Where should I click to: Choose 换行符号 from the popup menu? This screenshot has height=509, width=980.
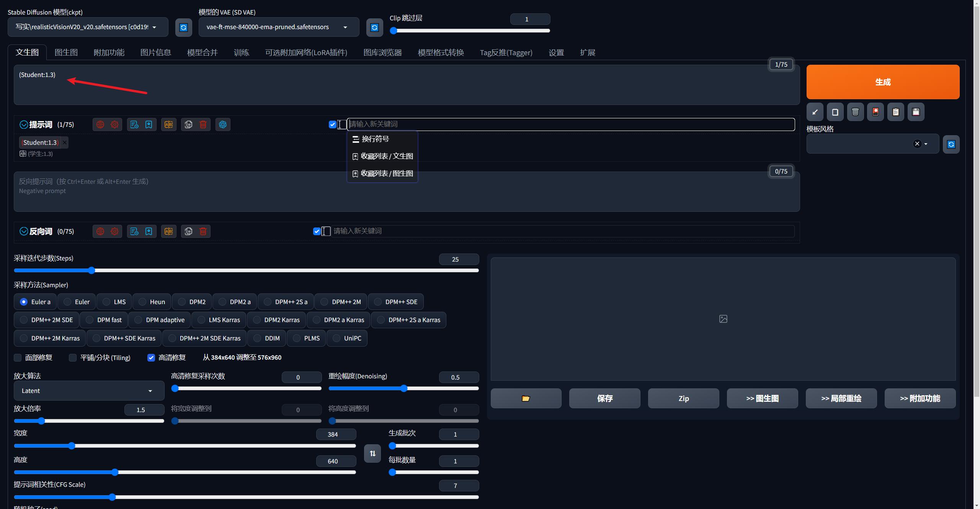pos(375,139)
